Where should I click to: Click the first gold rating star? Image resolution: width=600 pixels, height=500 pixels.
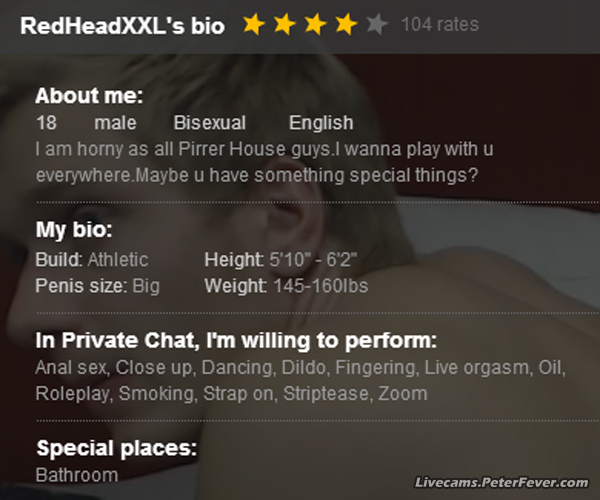pos(254,24)
